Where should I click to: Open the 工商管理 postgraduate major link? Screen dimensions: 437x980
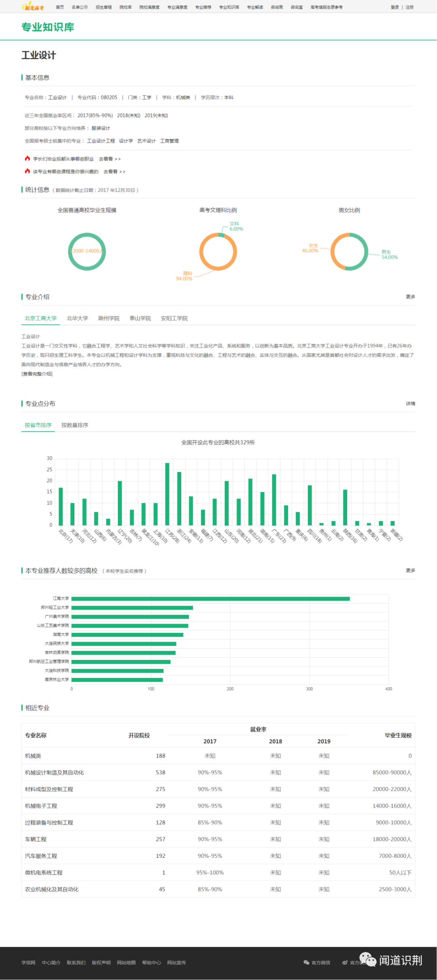(x=169, y=141)
